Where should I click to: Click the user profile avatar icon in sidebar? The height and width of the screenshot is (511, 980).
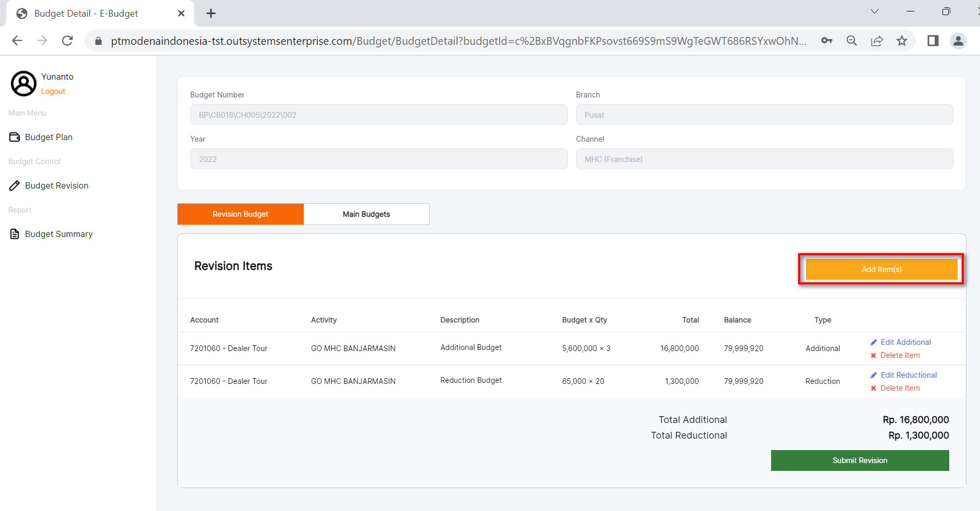coord(24,83)
